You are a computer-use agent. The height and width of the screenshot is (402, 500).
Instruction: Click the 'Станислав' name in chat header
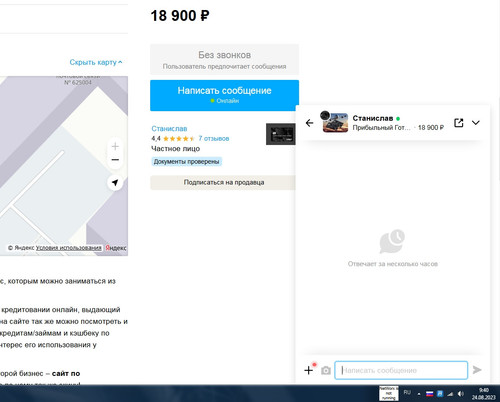[x=373, y=118]
